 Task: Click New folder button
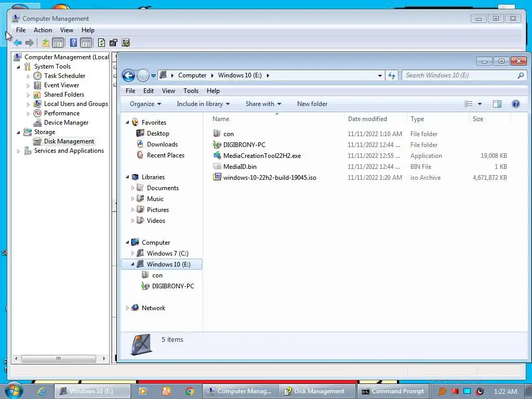312,104
